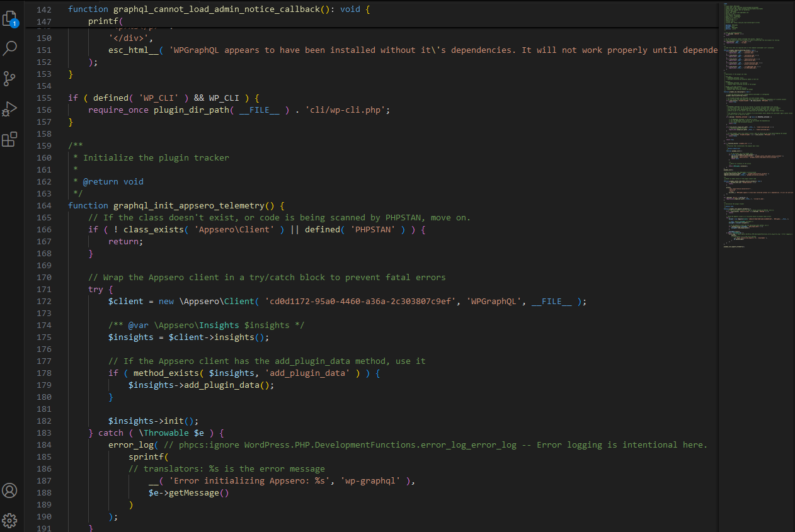This screenshot has width=795, height=532.
Task: Click the minimap to navigate the file
Action: (x=756, y=252)
